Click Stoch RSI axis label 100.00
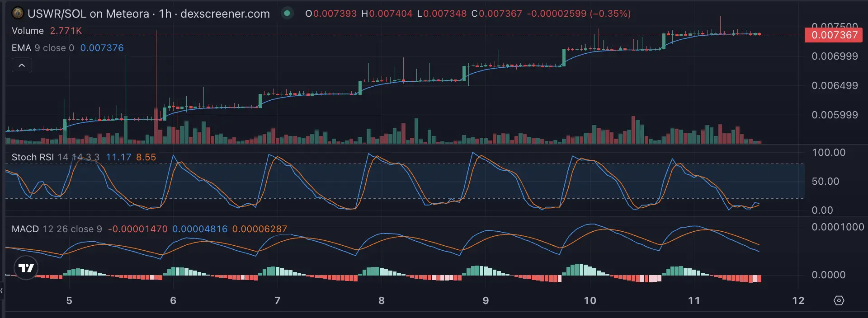868x318 pixels. pos(829,153)
